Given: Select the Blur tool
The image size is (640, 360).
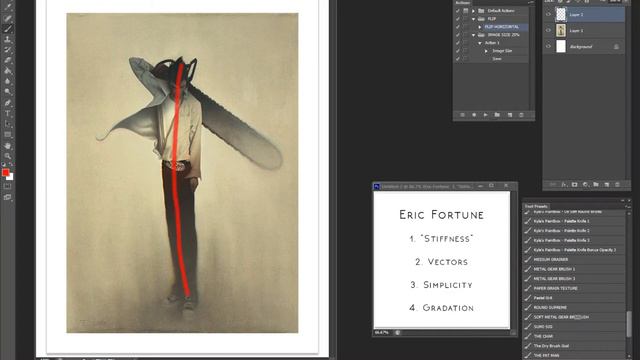Looking at the screenshot, I should click(8, 82).
